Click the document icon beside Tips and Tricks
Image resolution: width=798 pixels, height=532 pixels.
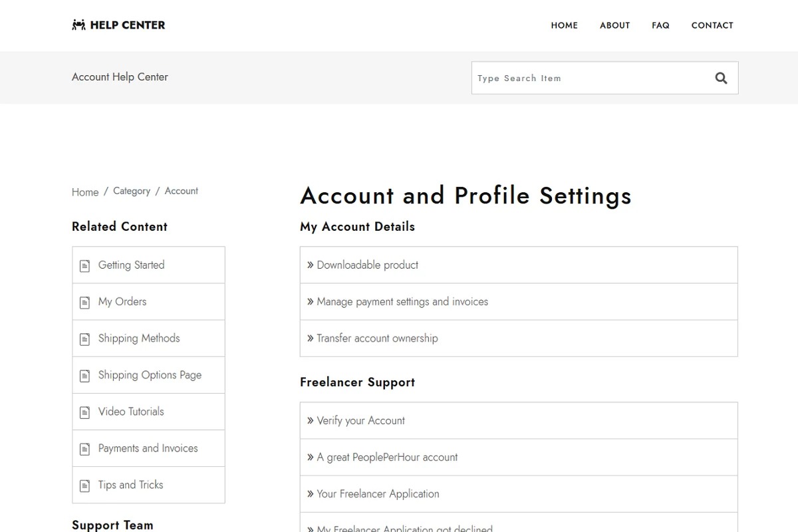tap(84, 485)
